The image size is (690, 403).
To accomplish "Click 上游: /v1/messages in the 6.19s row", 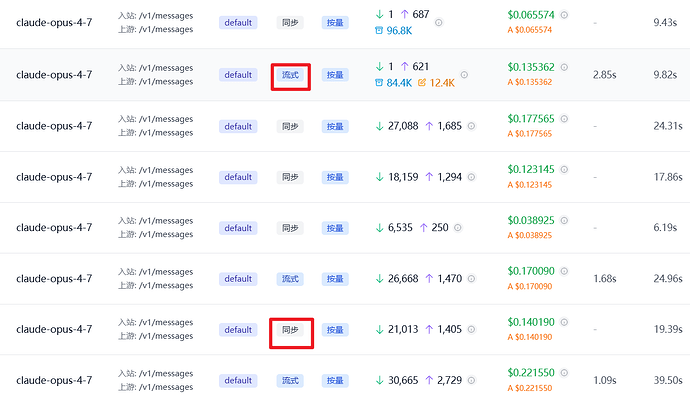I will (155, 234).
